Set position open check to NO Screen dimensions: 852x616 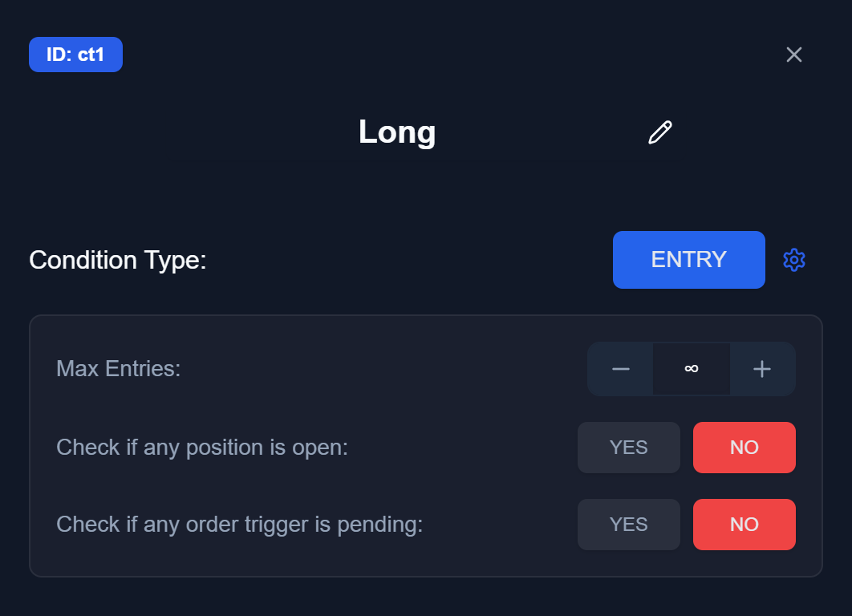point(744,448)
